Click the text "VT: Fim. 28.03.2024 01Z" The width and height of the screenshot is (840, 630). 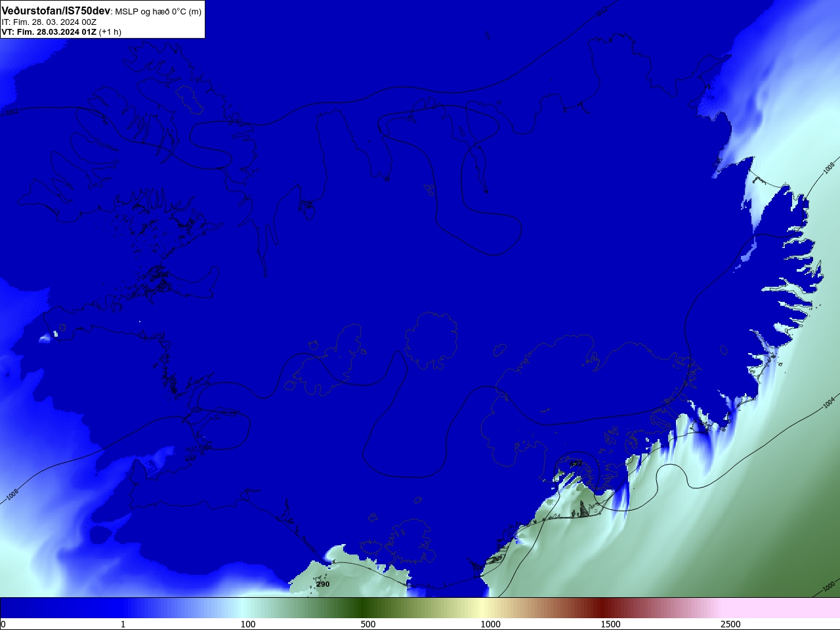pyautogui.click(x=49, y=32)
